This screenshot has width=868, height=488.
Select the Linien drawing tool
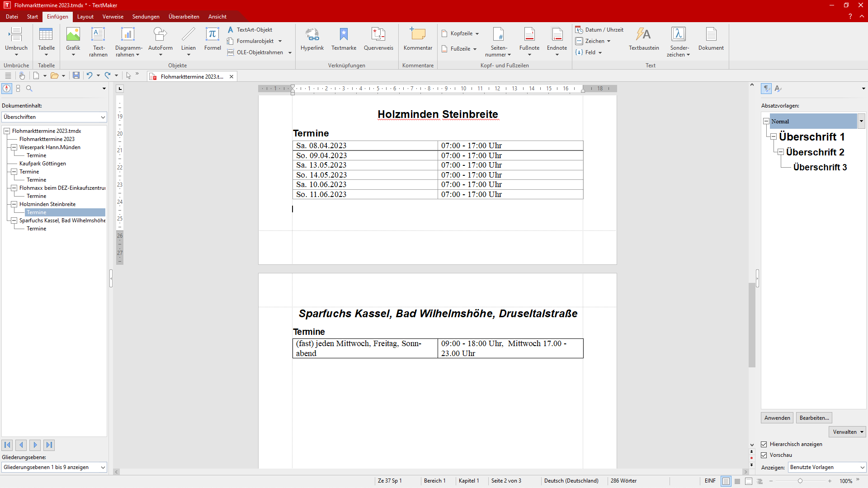tap(189, 41)
